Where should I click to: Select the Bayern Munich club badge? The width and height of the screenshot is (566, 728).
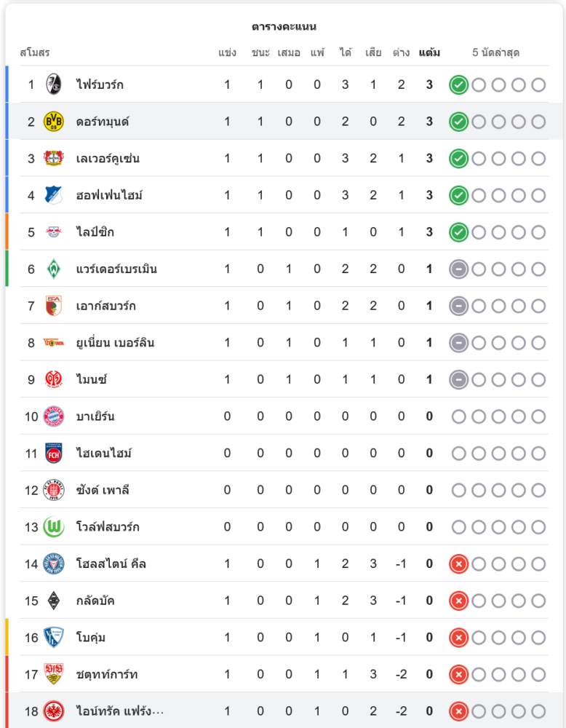point(54,416)
